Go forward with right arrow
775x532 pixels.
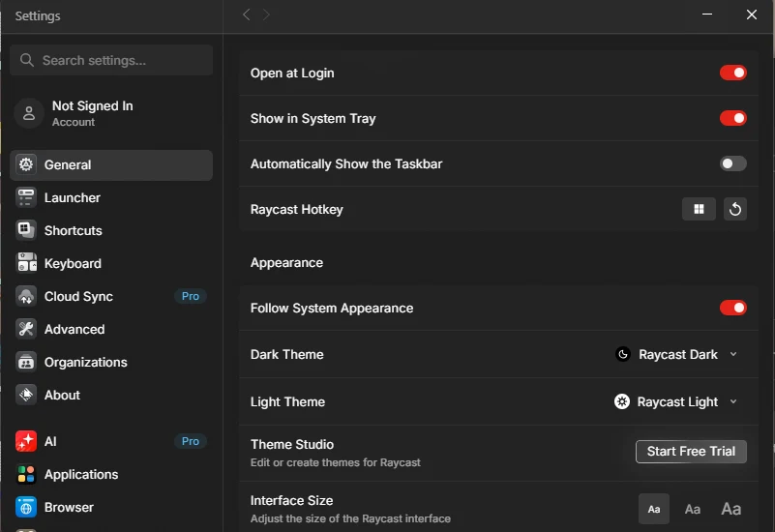tap(266, 15)
